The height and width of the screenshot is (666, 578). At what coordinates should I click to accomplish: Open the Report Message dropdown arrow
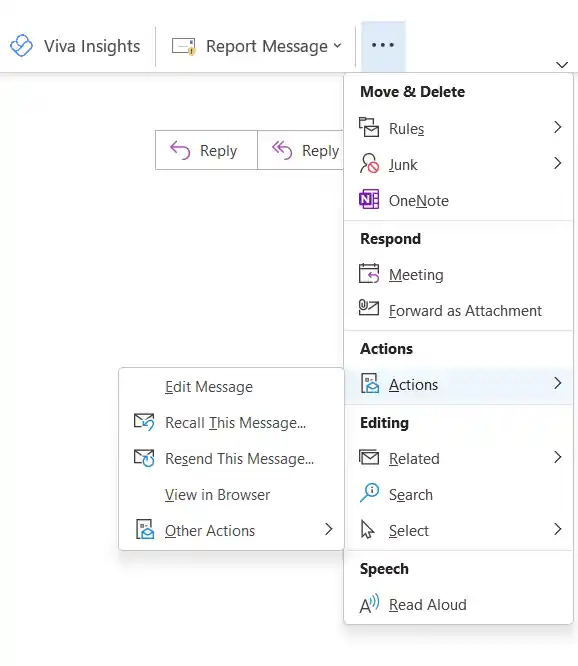(x=338, y=45)
